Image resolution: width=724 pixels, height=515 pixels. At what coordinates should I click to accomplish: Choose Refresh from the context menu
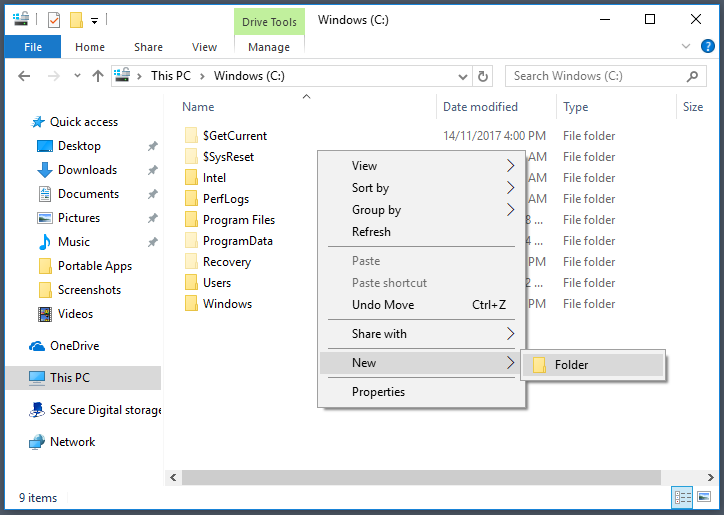pyautogui.click(x=422, y=232)
